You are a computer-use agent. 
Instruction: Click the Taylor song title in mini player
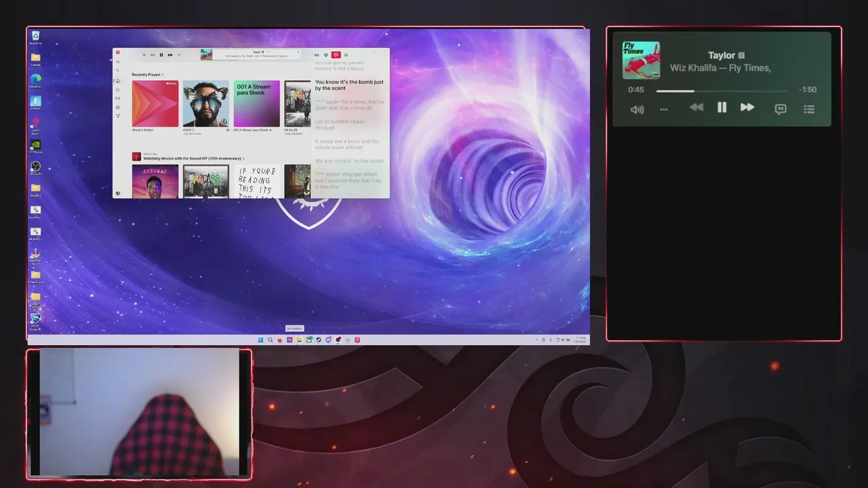(722, 56)
